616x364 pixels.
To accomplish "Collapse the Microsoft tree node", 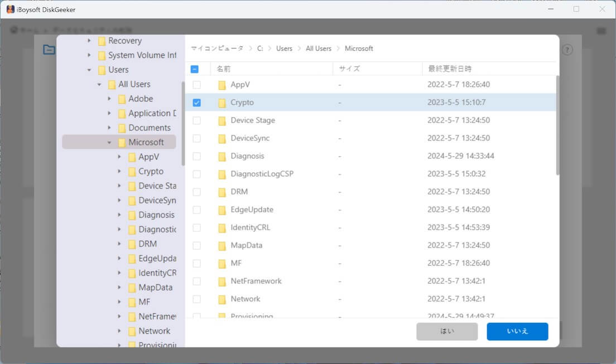I will click(x=109, y=143).
